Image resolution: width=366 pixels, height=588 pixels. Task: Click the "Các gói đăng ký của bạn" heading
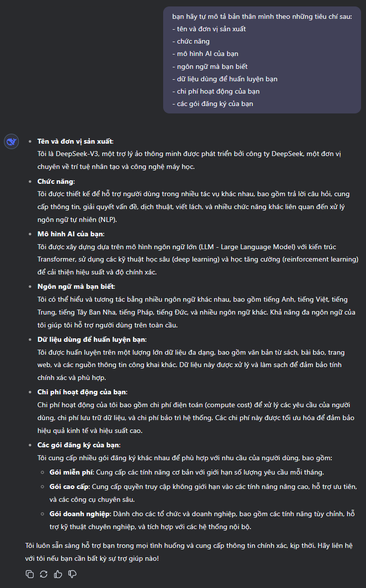78,445
